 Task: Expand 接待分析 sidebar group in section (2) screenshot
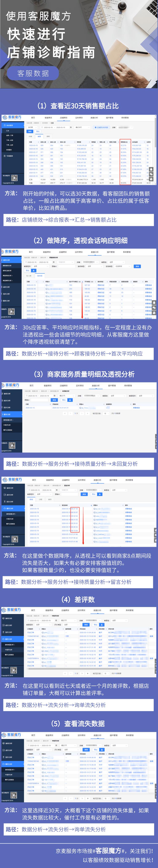[x=12, y=260]
